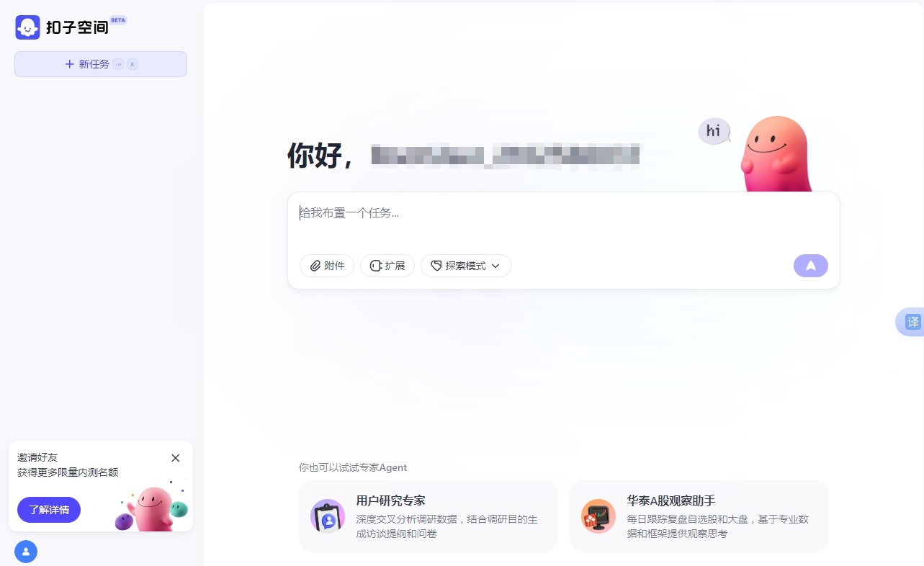Start a new task with 新任务

pos(101,64)
